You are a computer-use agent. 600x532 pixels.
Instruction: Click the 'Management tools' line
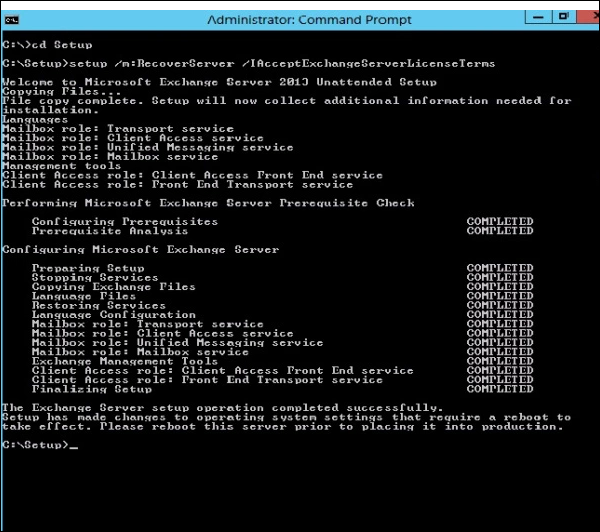[x=62, y=166]
